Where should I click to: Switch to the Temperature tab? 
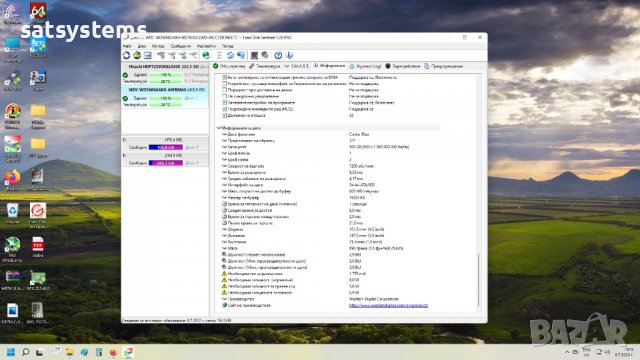point(264,66)
